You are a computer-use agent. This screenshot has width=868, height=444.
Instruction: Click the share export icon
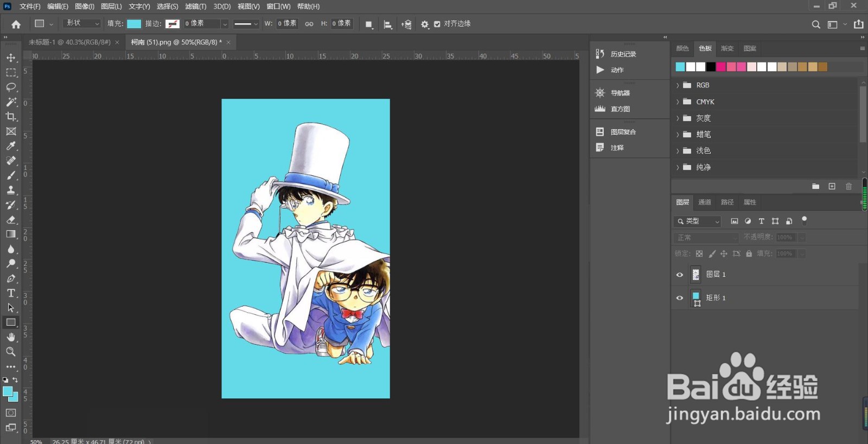click(859, 24)
